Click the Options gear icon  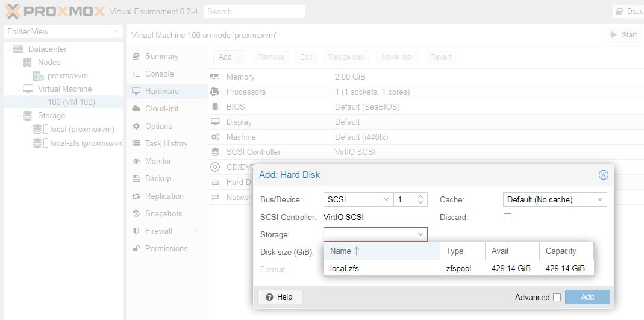[x=136, y=126]
